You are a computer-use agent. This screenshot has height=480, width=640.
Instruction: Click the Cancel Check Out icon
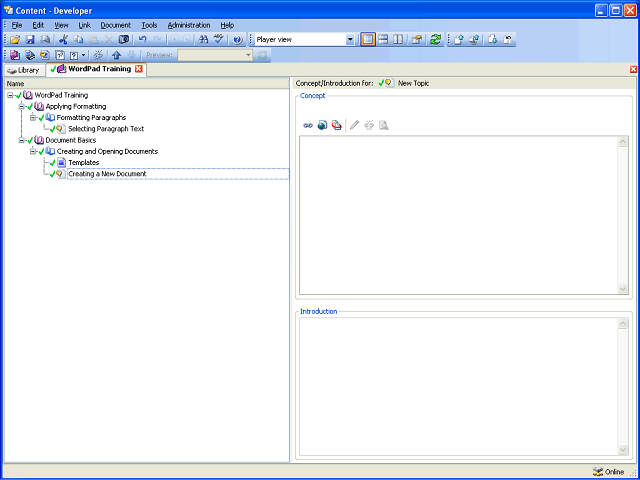508,40
